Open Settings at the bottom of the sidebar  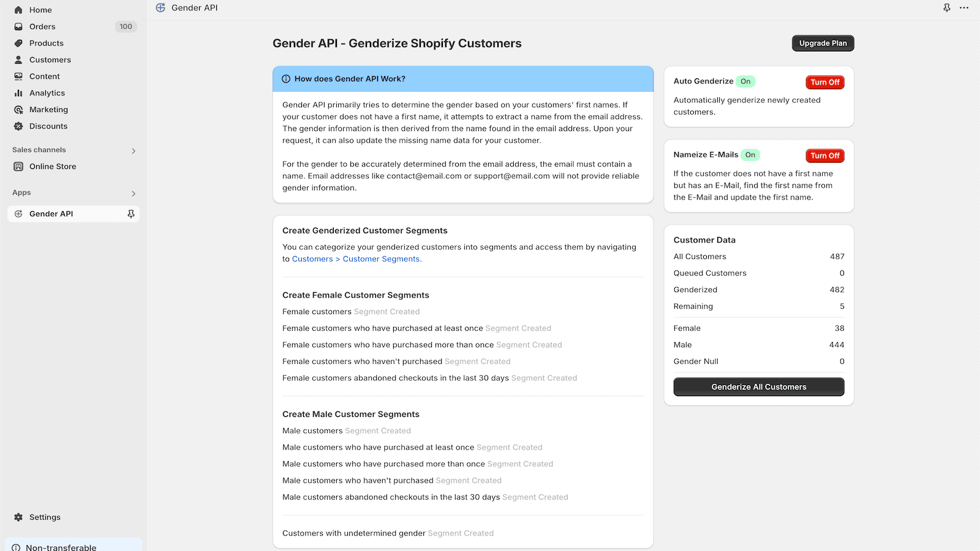coord(44,517)
